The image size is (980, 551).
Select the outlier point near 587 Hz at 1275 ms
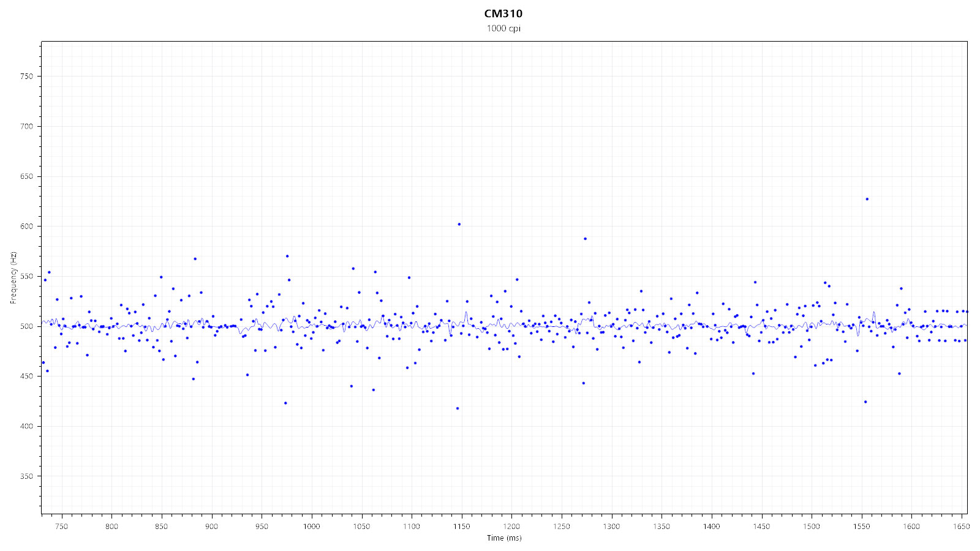(585, 239)
